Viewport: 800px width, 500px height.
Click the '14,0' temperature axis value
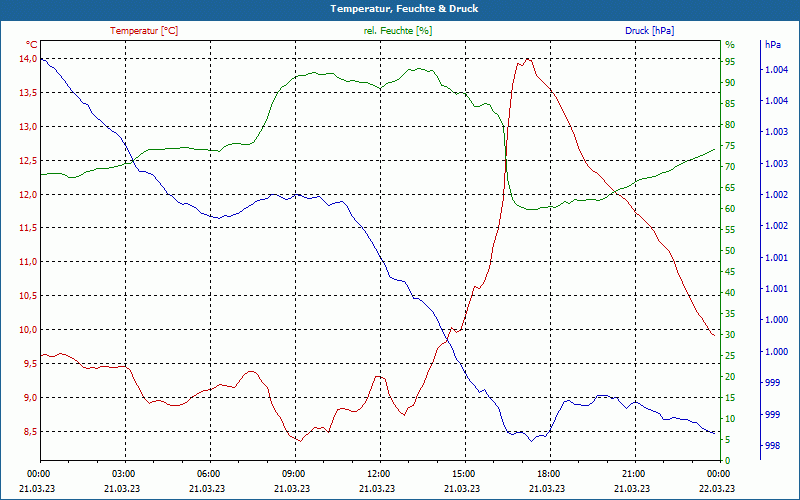coord(28,59)
